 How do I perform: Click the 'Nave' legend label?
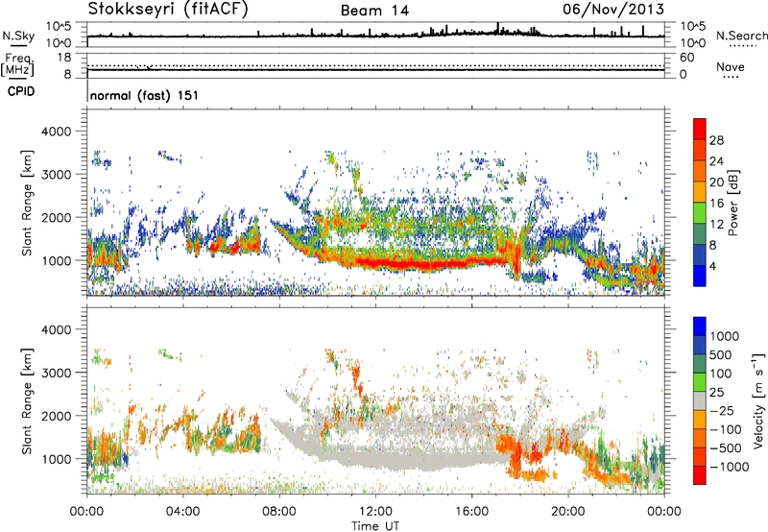tap(731, 67)
